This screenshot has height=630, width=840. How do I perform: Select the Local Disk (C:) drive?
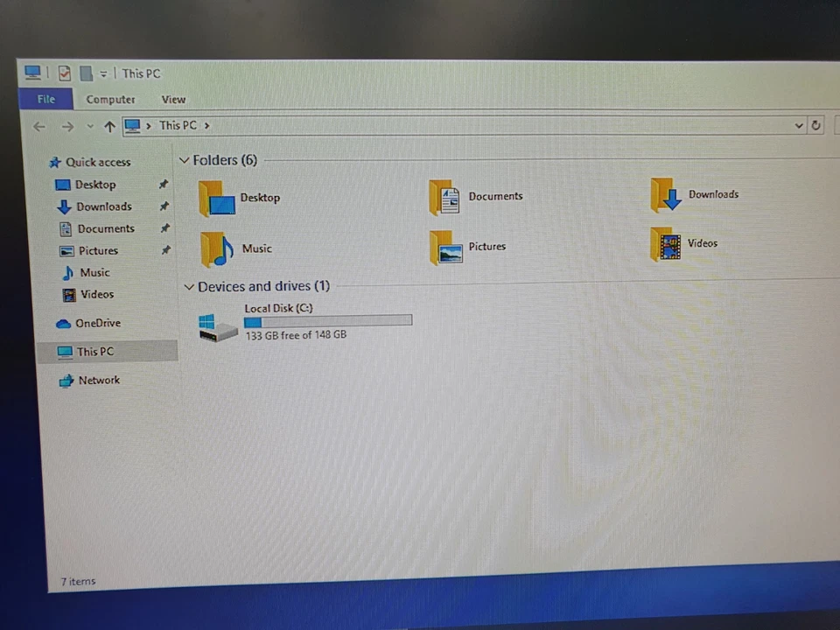pos(278,308)
